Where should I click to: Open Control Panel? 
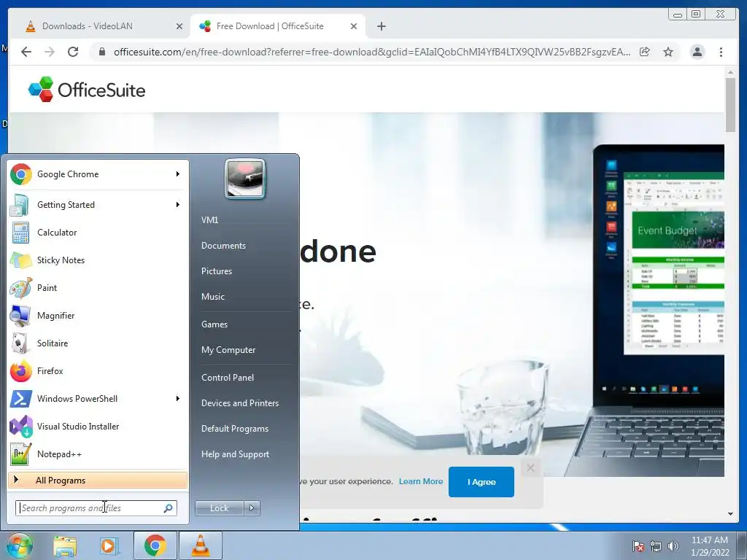(x=228, y=378)
